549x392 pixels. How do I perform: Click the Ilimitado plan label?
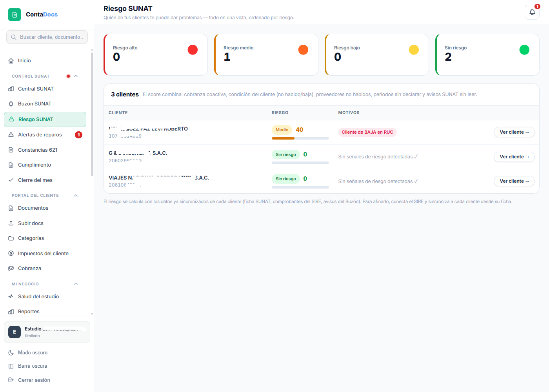coord(32,336)
